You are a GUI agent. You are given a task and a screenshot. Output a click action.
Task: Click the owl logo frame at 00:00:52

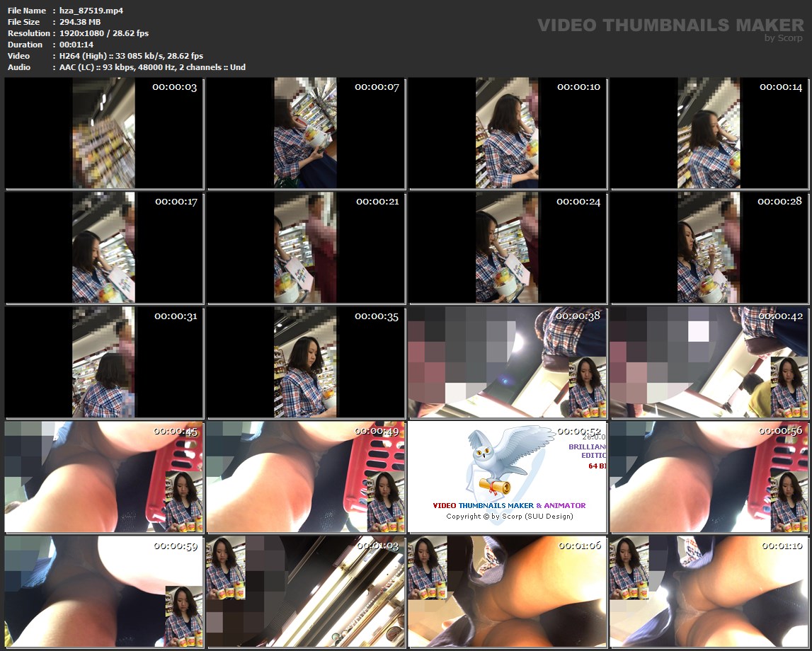point(508,477)
